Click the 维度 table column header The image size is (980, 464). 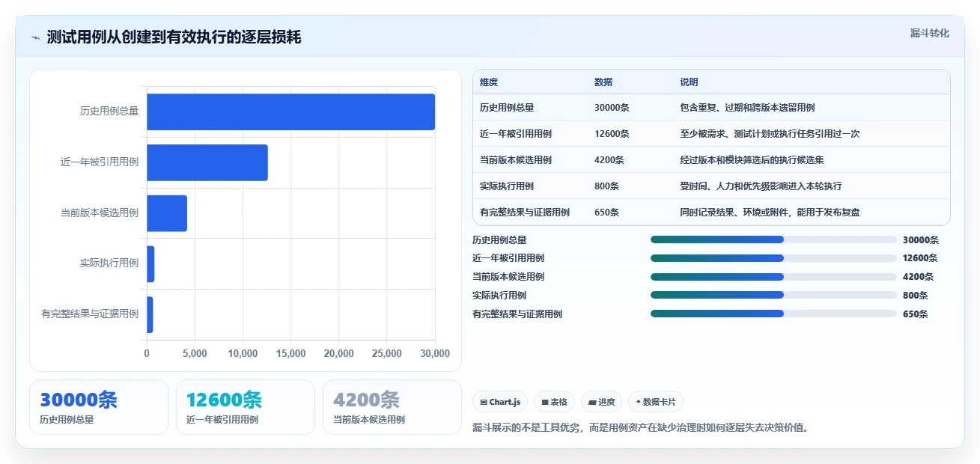tap(489, 82)
